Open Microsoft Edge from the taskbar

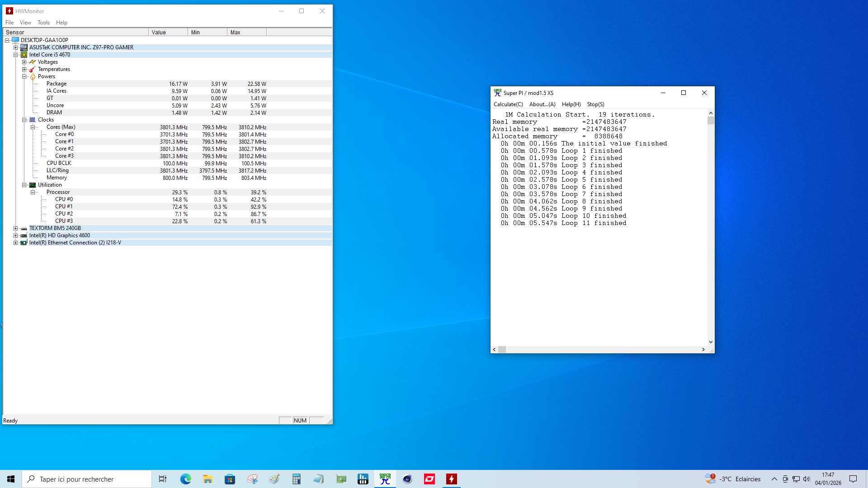(x=185, y=479)
